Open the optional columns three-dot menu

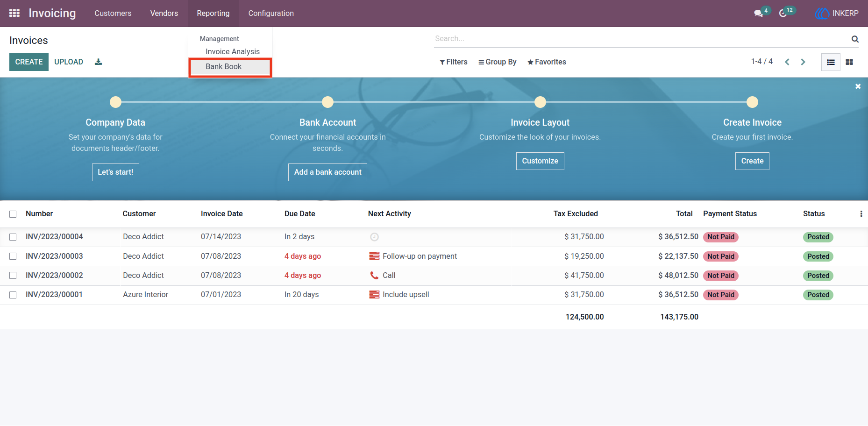[x=861, y=214]
